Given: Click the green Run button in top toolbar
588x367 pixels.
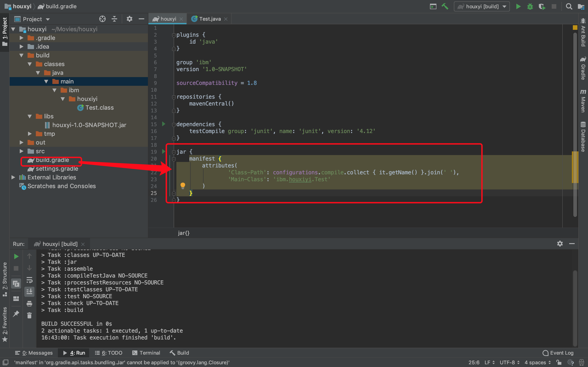Looking at the screenshot, I should point(518,7).
